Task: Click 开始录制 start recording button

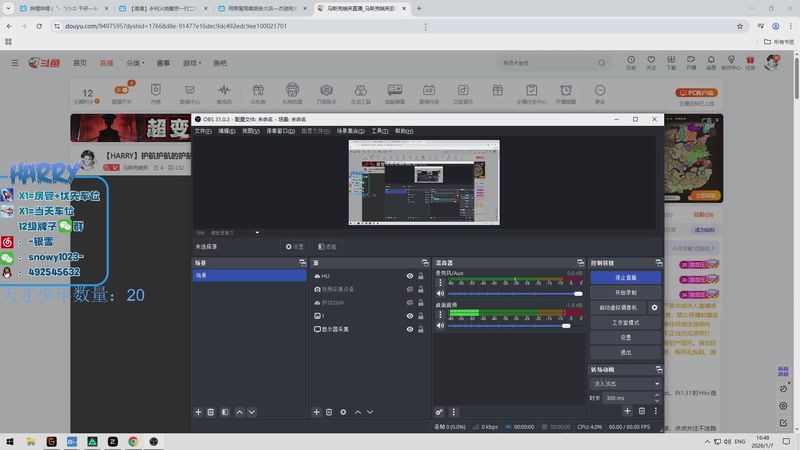Action: [626, 292]
